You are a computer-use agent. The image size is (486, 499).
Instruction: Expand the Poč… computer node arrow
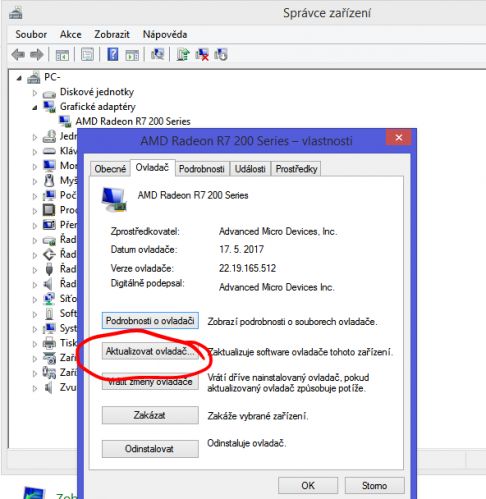point(35,196)
